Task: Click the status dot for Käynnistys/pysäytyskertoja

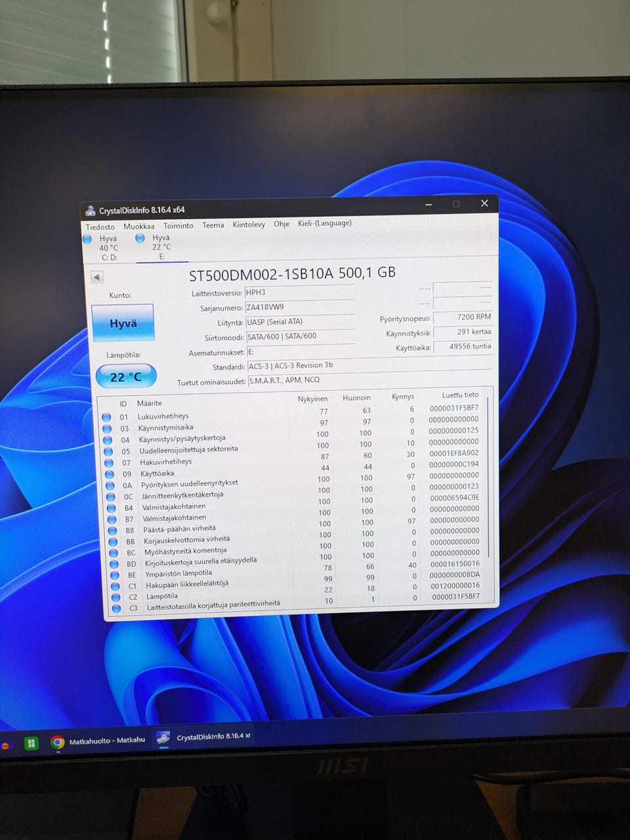Action: point(108,440)
